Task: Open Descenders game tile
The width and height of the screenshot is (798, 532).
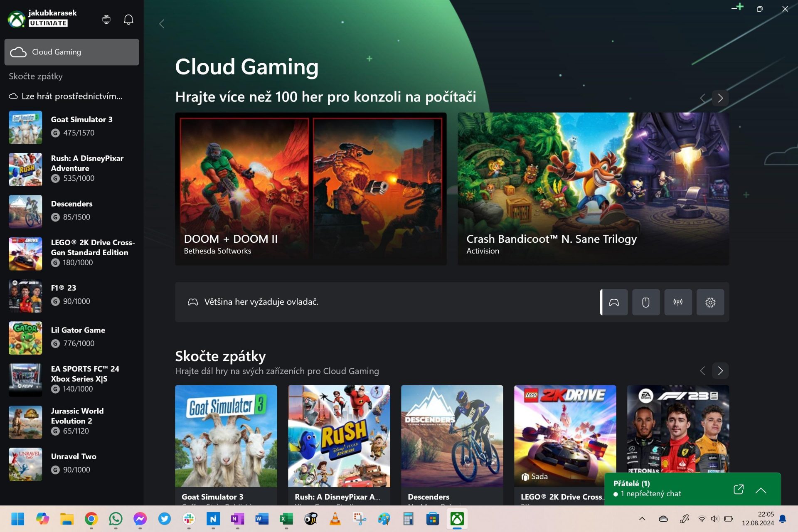Action: point(452,445)
